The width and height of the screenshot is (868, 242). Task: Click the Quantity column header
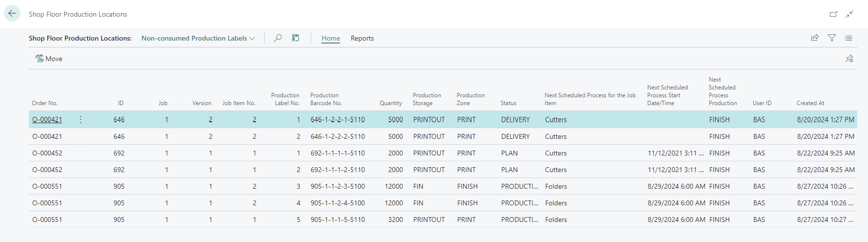click(391, 103)
